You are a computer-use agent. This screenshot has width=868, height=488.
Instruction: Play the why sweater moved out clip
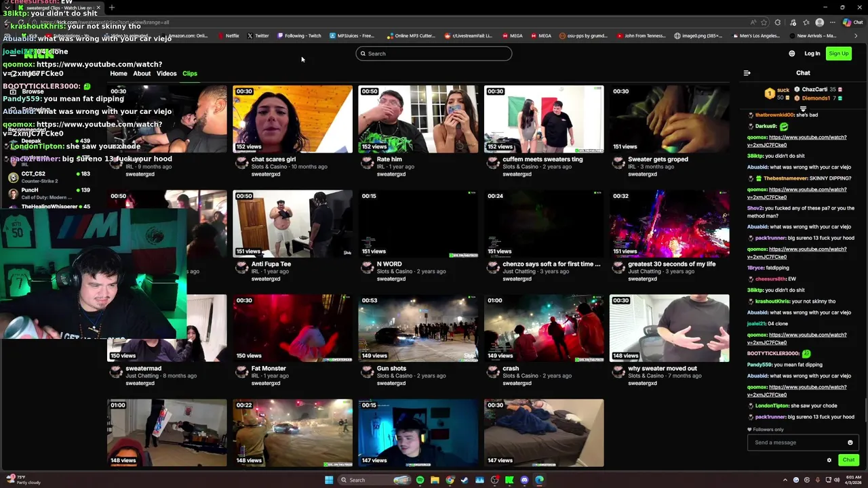click(669, 328)
